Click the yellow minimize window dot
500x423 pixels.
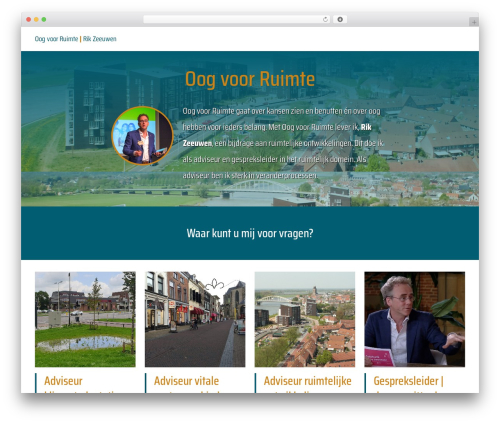[36, 19]
